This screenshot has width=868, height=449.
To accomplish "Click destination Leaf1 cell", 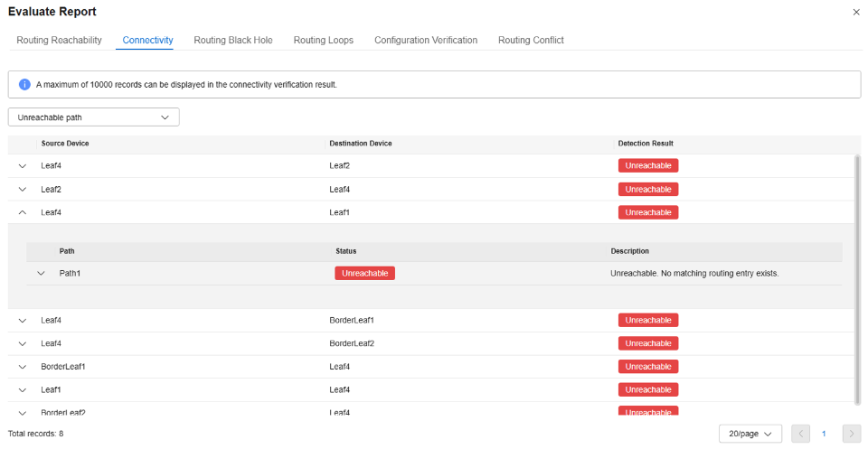I will pyautogui.click(x=339, y=212).
